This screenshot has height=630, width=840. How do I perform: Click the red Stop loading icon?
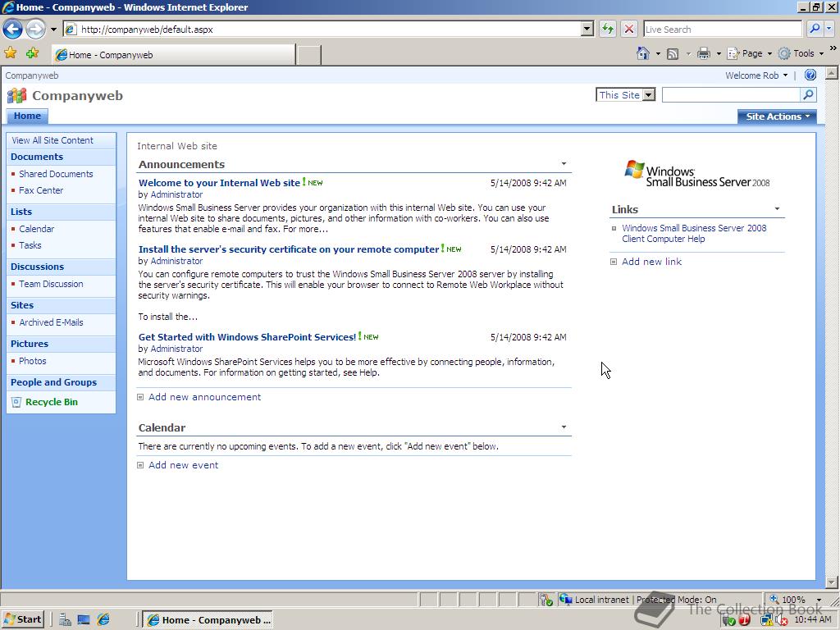point(629,29)
